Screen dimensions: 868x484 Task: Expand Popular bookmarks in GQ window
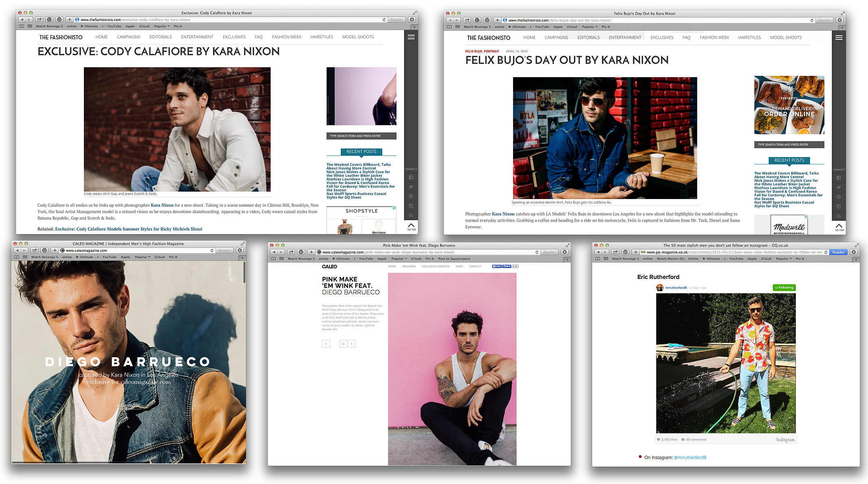(x=784, y=259)
